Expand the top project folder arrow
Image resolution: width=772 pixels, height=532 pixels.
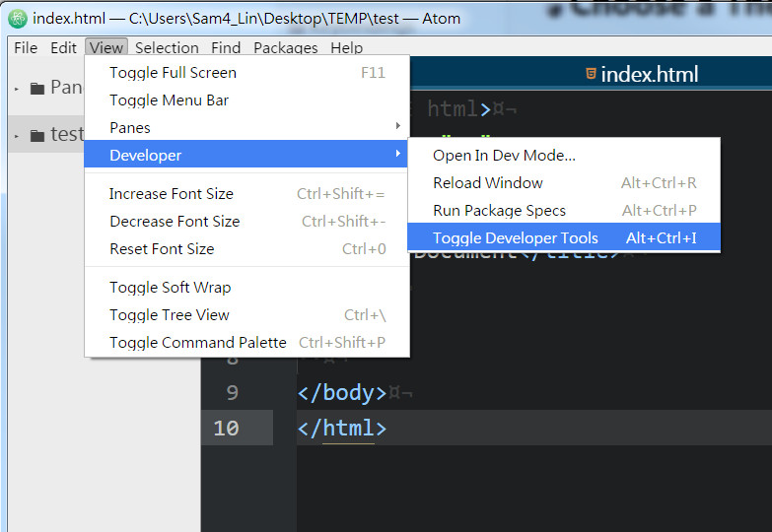point(17,89)
